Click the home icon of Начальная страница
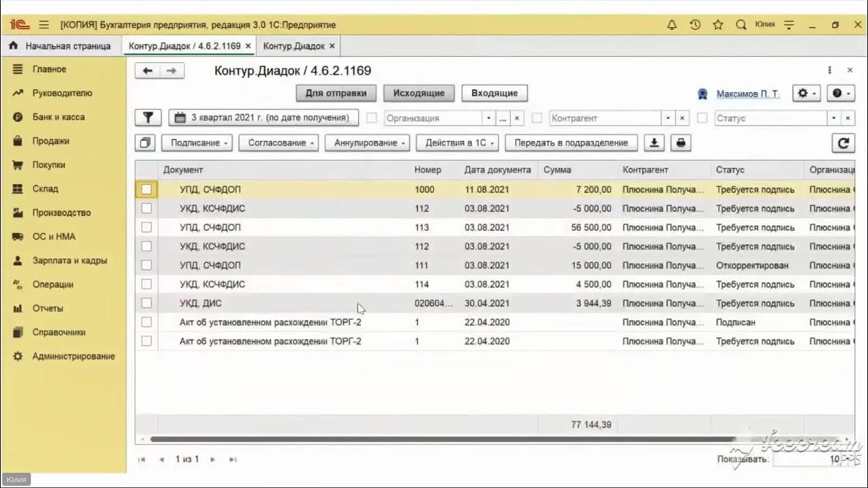868x488 pixels. 14,46
